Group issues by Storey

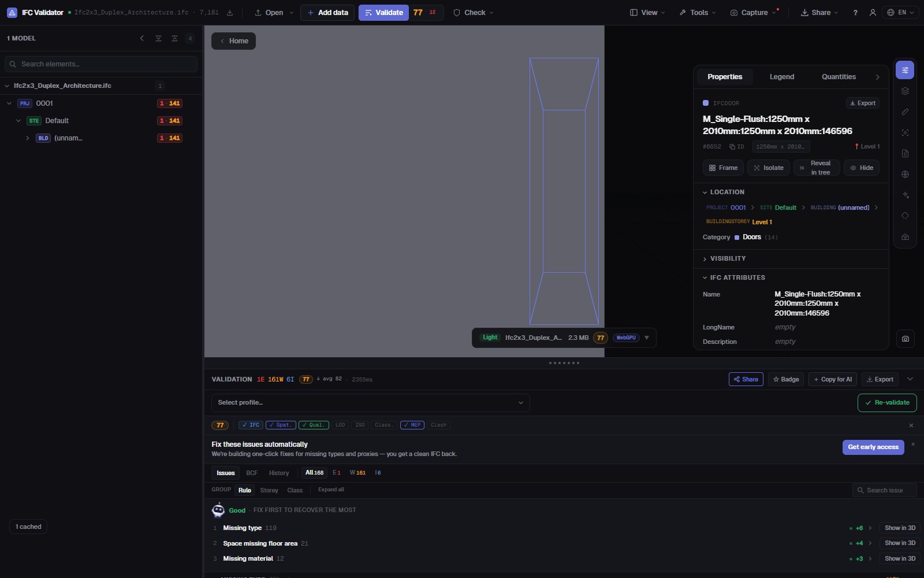pyautogui.click(x=269, y=490)
